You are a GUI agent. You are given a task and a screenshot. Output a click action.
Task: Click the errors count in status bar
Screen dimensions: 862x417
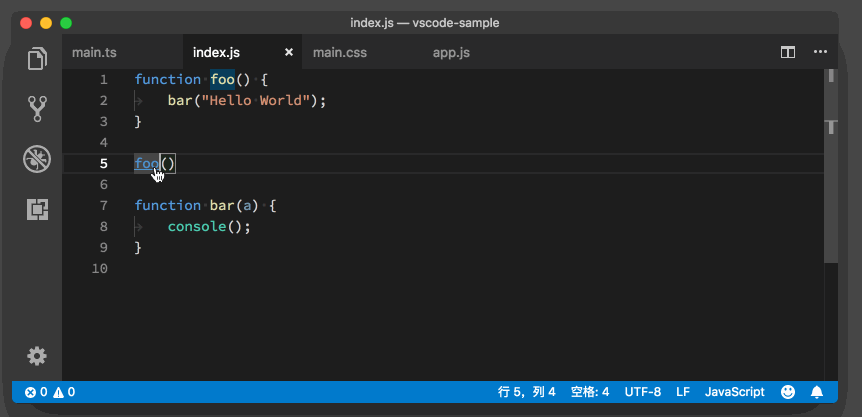[36, 392]
